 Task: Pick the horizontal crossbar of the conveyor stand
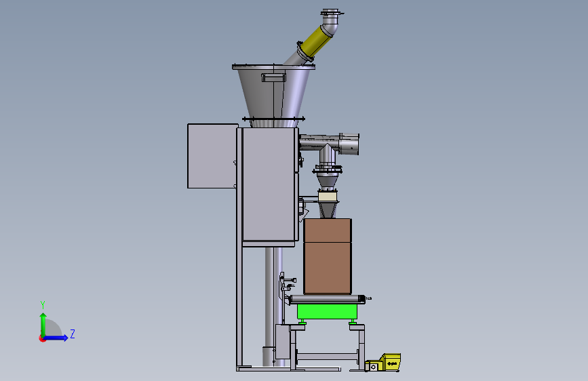[x=327, y=356]
